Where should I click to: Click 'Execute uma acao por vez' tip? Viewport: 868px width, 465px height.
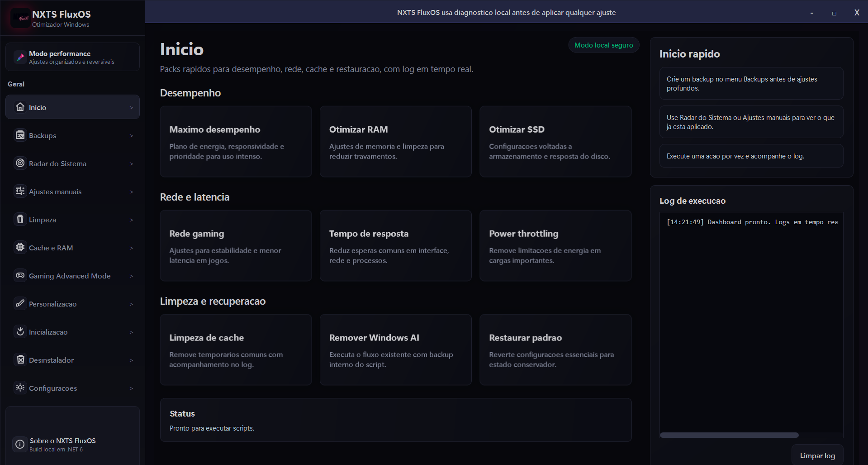(x=751, y=156)
